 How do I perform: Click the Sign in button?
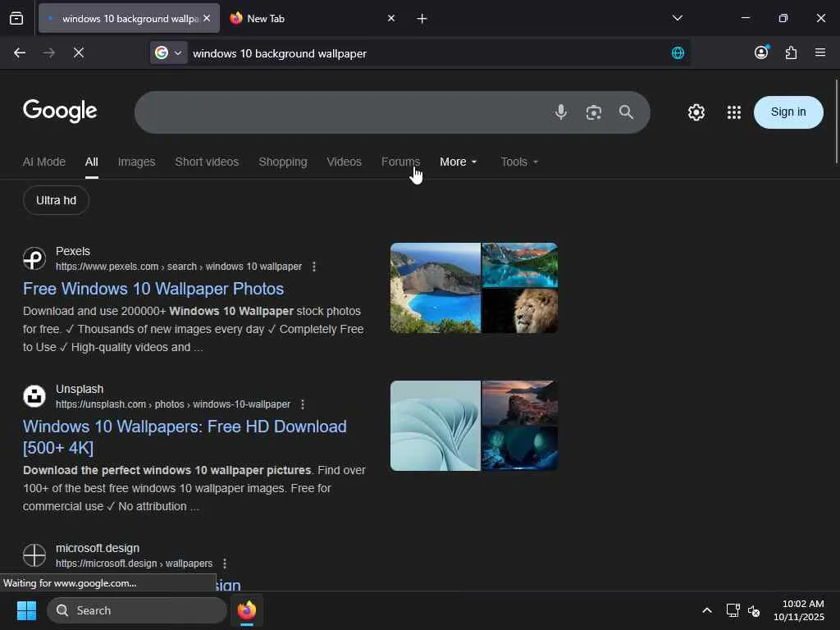tap(788, 112)
